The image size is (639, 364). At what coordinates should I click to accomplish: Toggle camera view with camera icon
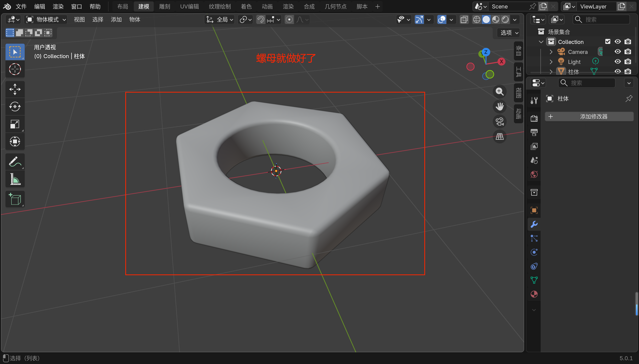pos(499,122)
